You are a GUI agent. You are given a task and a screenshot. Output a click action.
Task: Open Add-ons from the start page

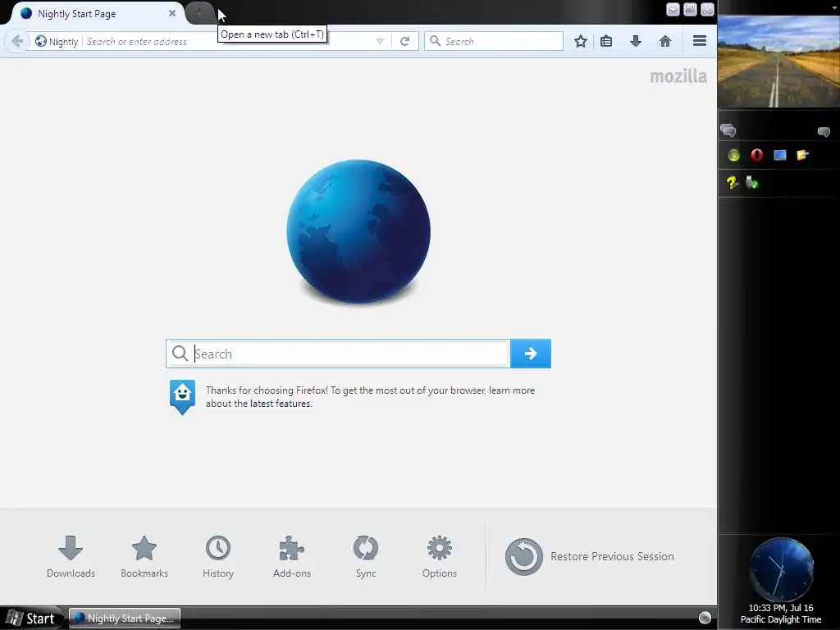click(292, 557)
